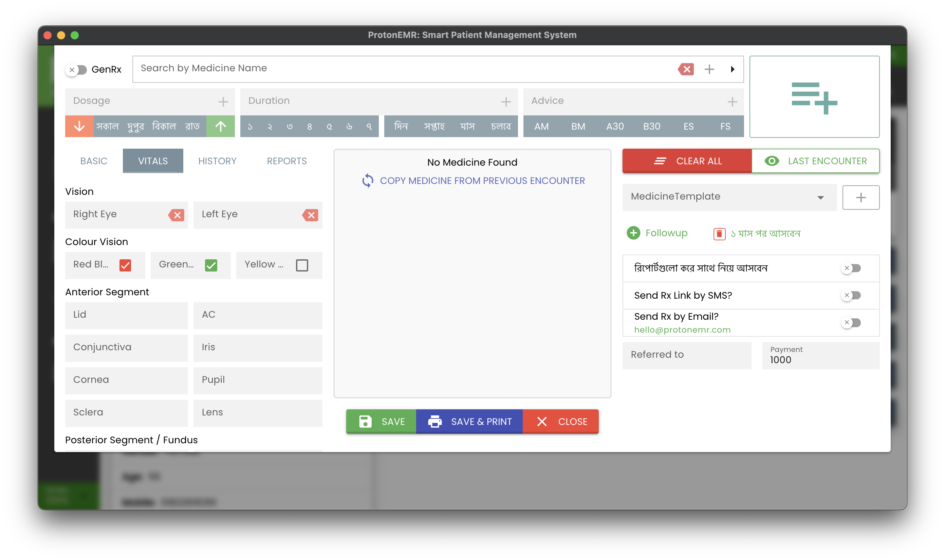Click plus button beside MedicineTemplate
This screenshot has height=560, width=945.
pos(860,198)
